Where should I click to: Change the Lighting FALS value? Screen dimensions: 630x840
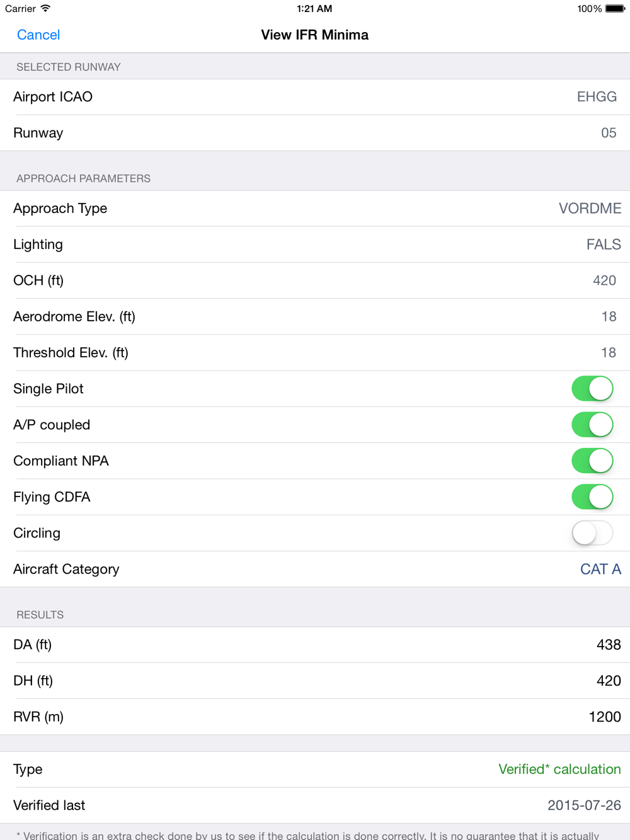pos(604,245)
